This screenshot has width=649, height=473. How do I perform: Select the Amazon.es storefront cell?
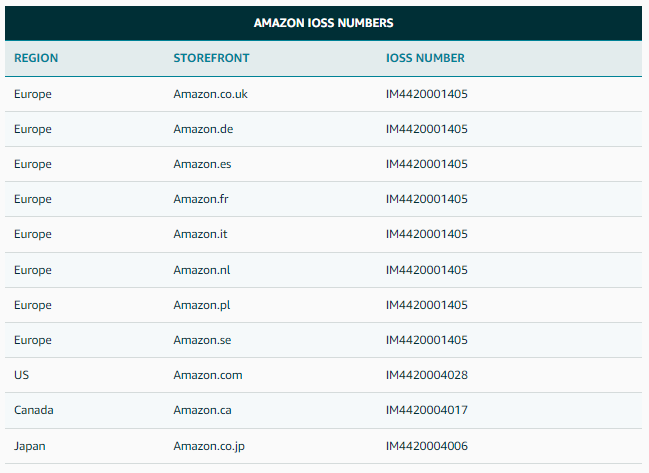[202, 164]
